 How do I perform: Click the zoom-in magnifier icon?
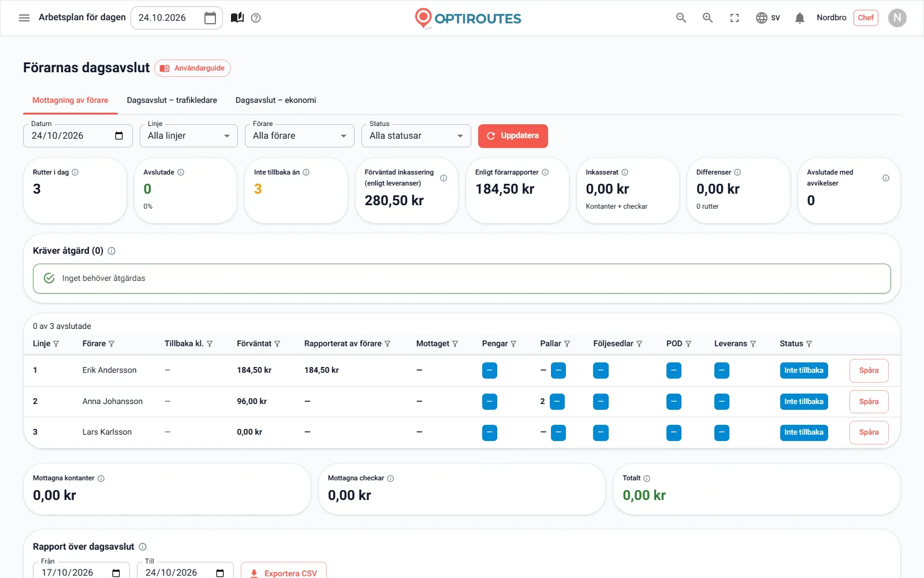point(707,18)
